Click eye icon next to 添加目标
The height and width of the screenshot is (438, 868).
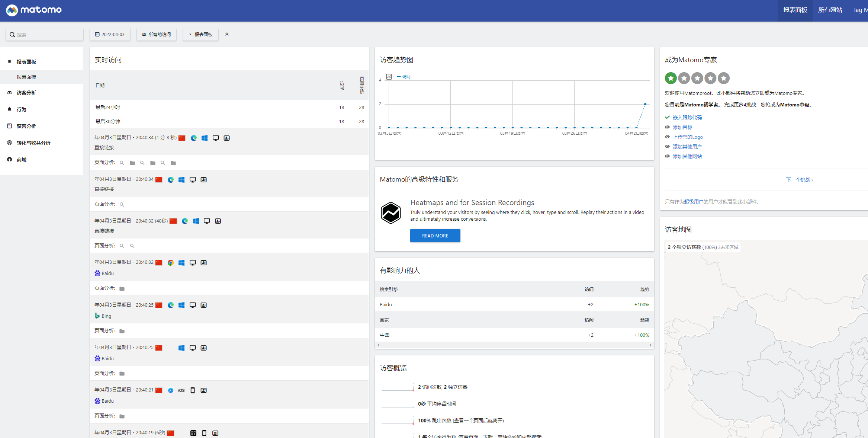(x=668, y=127)
